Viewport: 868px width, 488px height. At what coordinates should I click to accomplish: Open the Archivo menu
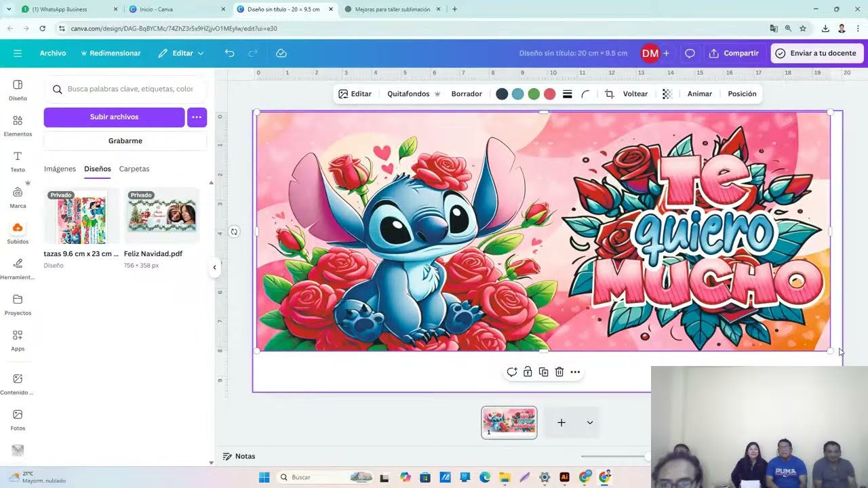(53, 53)
